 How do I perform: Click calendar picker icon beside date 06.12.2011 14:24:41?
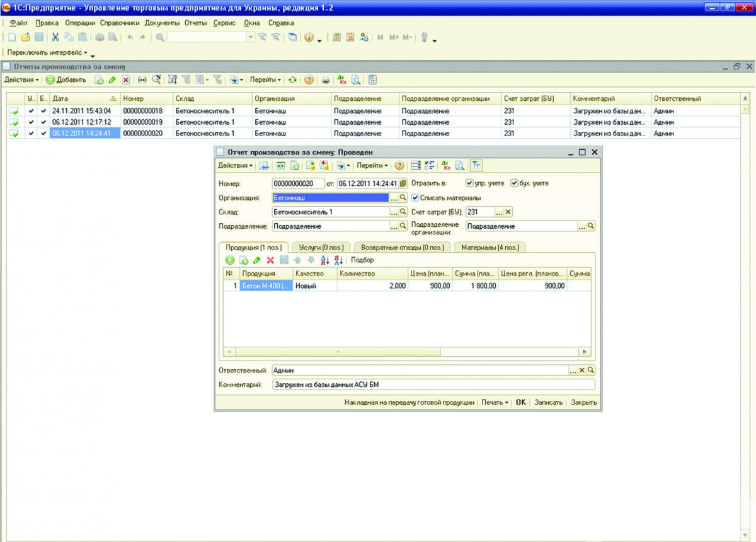click(403, 183)
